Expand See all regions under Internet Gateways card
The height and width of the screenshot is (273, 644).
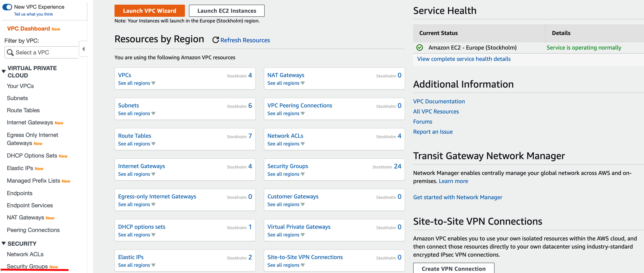tap(137, 174)
